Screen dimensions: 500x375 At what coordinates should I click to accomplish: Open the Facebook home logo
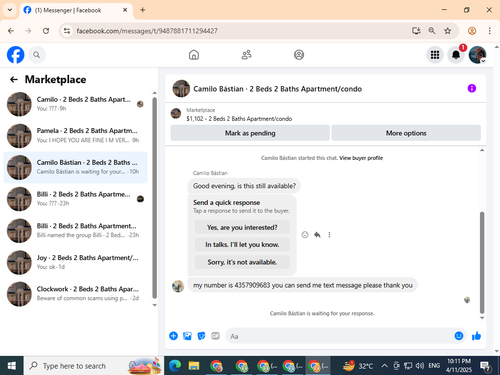(x=16, y=55)
